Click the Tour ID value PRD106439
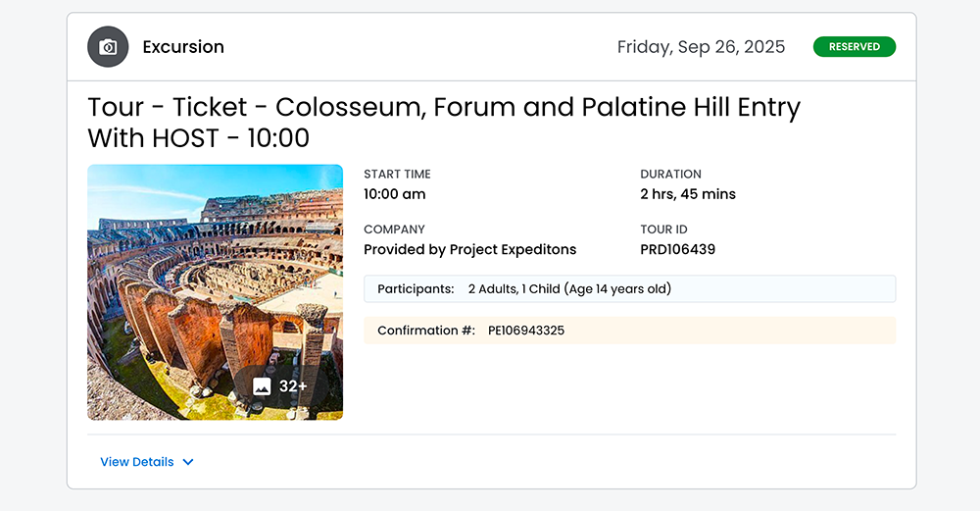 pos(677,249)
